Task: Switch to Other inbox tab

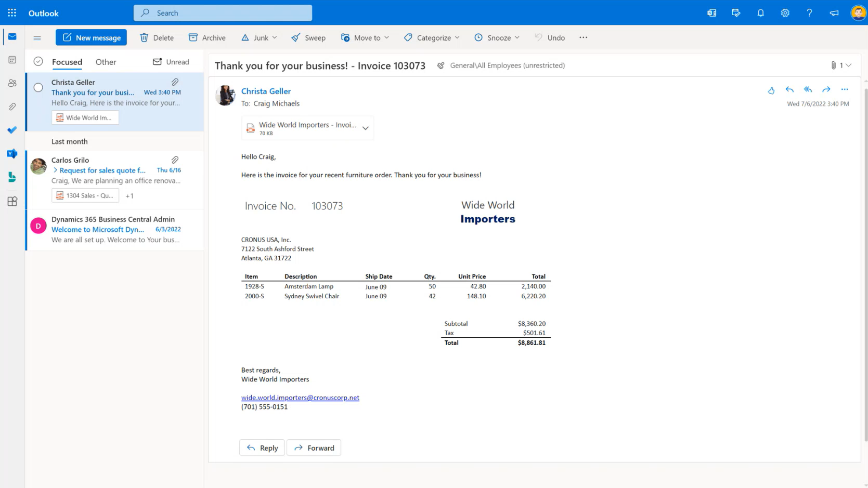Action: (106, 62)
